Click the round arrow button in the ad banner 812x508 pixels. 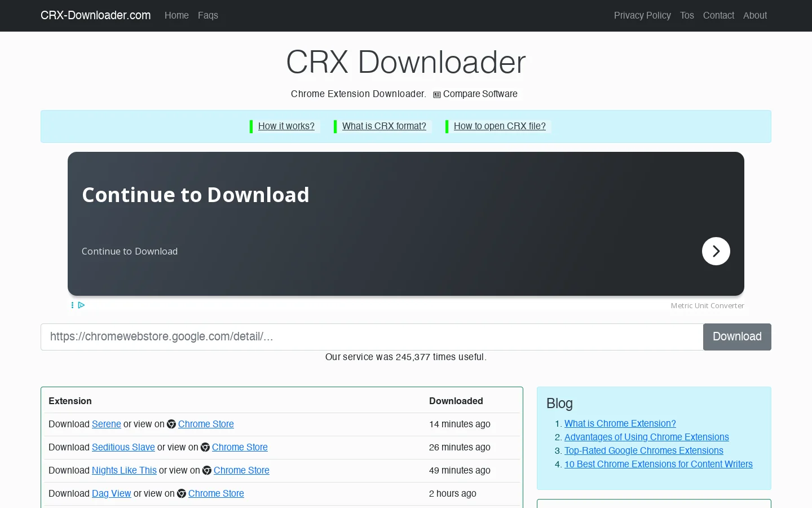tap(716, 251)
